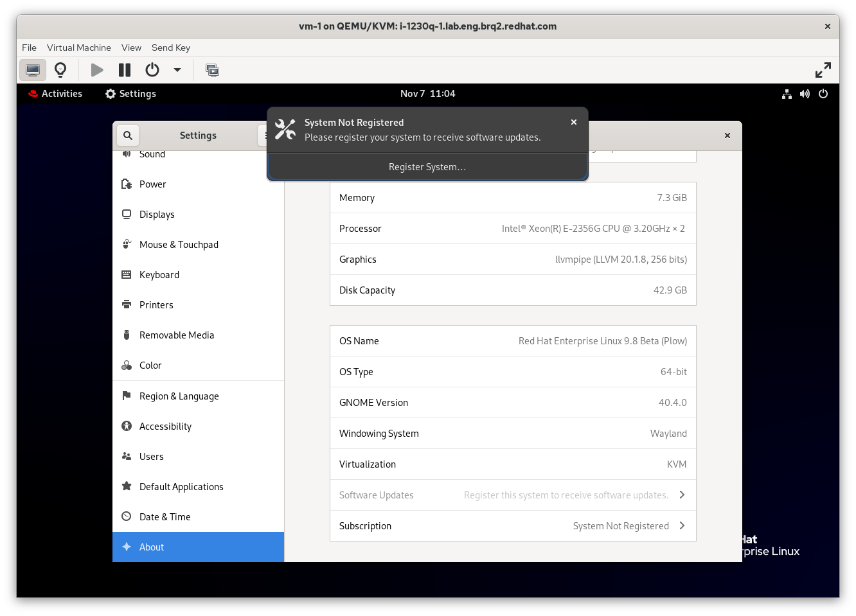Open the VM snapshots manager
Viewport: 856px width, 616px height.
[212, 70]
